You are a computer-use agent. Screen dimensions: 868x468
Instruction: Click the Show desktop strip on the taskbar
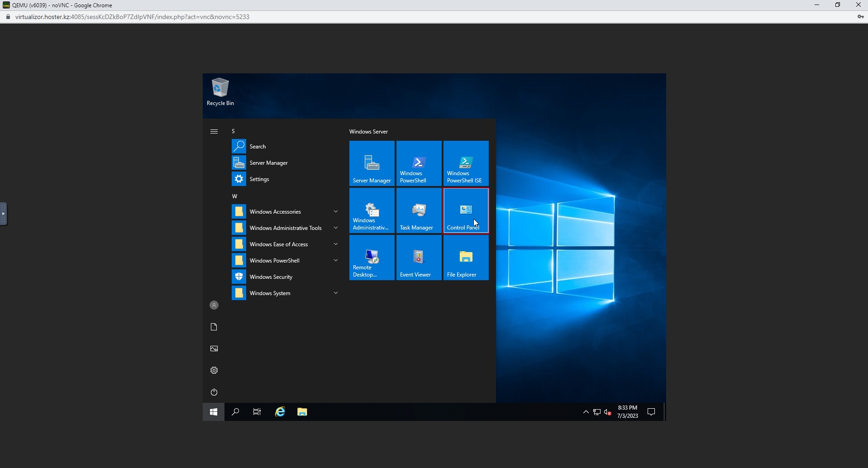point(665,412)
